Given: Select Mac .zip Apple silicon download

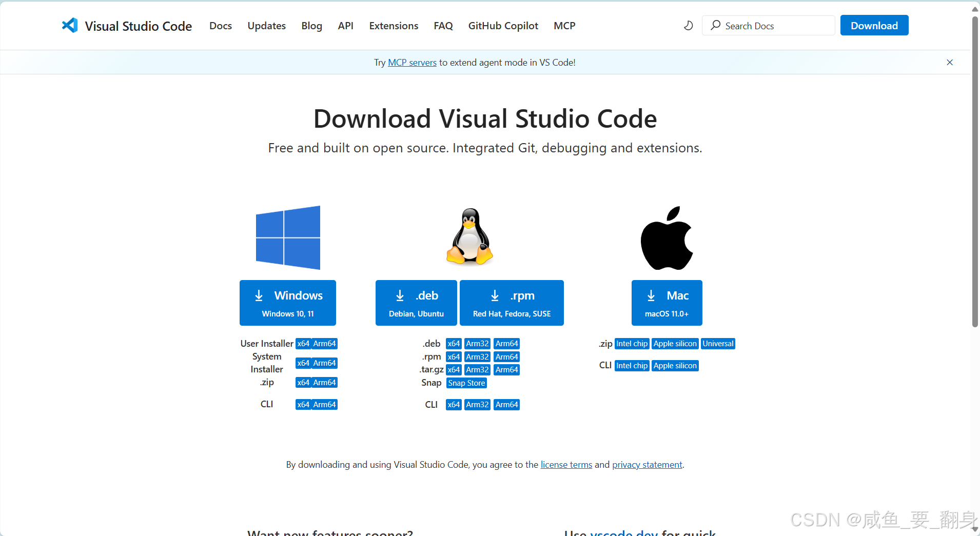Looking at the screenshot, I should (x=675, y=344).
